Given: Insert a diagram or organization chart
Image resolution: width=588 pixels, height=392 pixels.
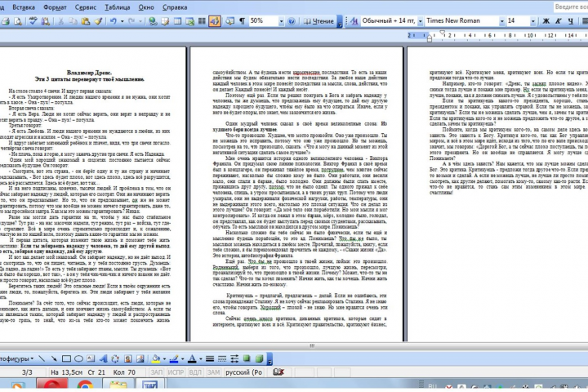Looking at the screenshot, I should pos(115,359).
